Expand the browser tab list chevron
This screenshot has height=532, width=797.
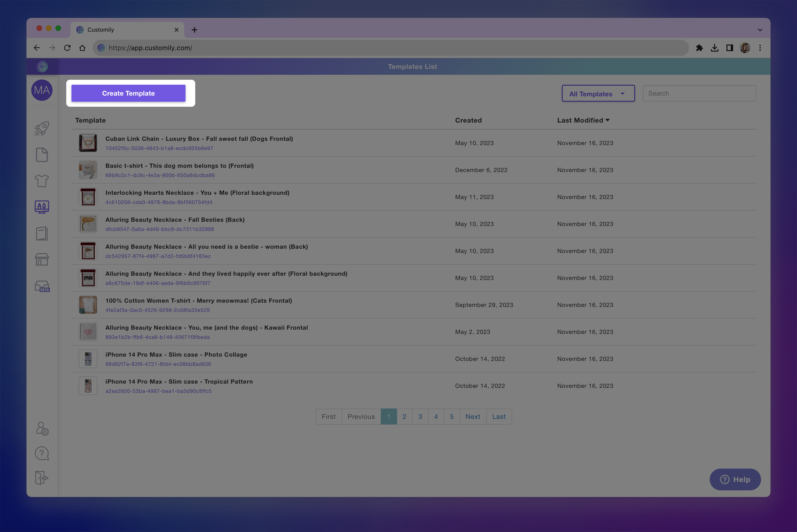click(x=760, y=30)
